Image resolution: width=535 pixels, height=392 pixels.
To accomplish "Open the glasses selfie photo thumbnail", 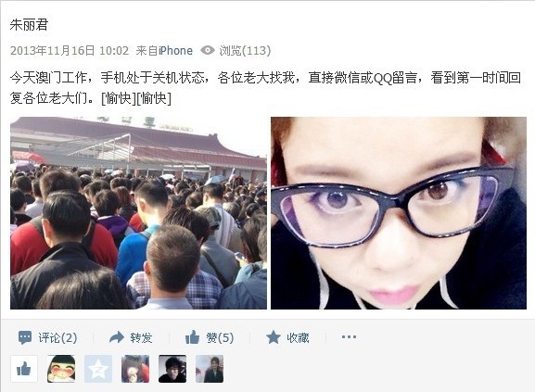I will tap(399, 213).
